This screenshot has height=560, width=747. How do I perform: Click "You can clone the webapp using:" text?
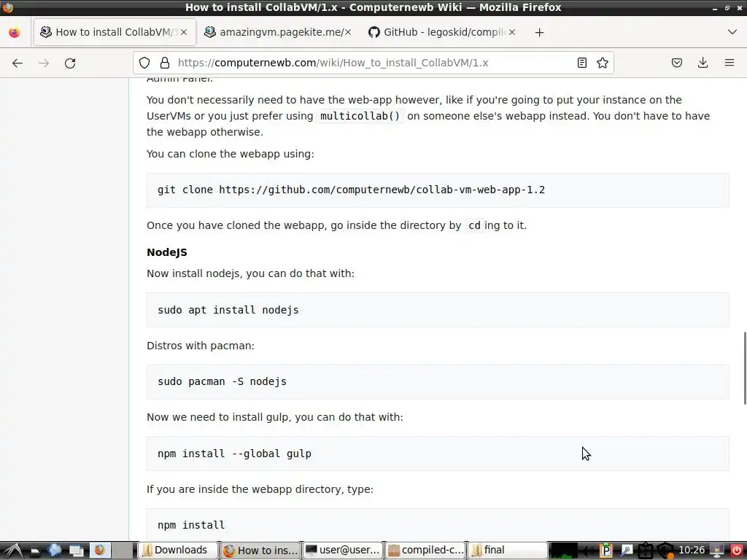click(231, 154)
